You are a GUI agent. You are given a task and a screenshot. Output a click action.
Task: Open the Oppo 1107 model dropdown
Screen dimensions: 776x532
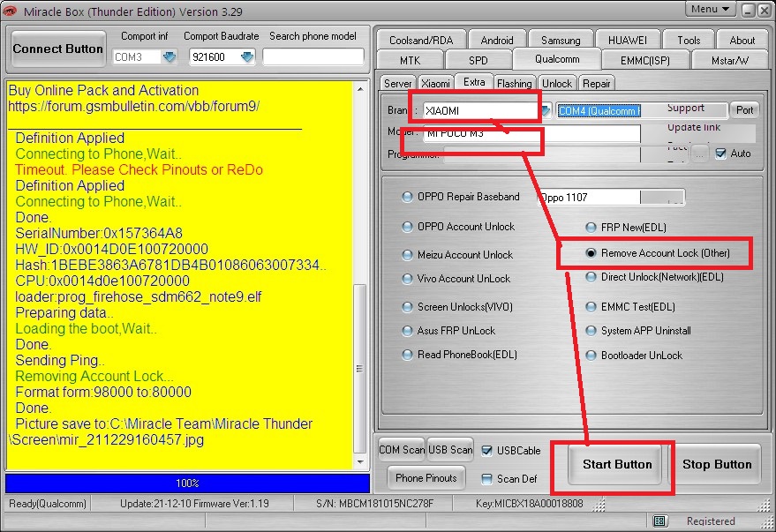click(611, 198)
